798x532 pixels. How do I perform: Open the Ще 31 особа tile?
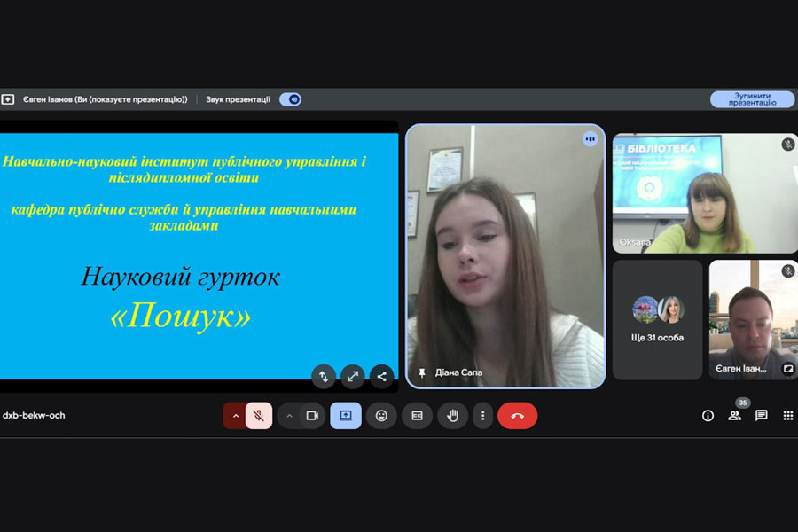click(657, 320)
